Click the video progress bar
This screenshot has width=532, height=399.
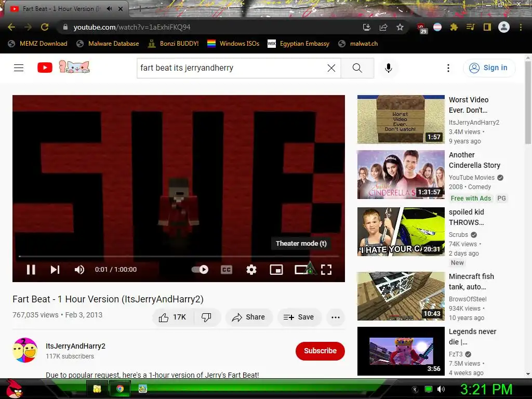[179, 256]
